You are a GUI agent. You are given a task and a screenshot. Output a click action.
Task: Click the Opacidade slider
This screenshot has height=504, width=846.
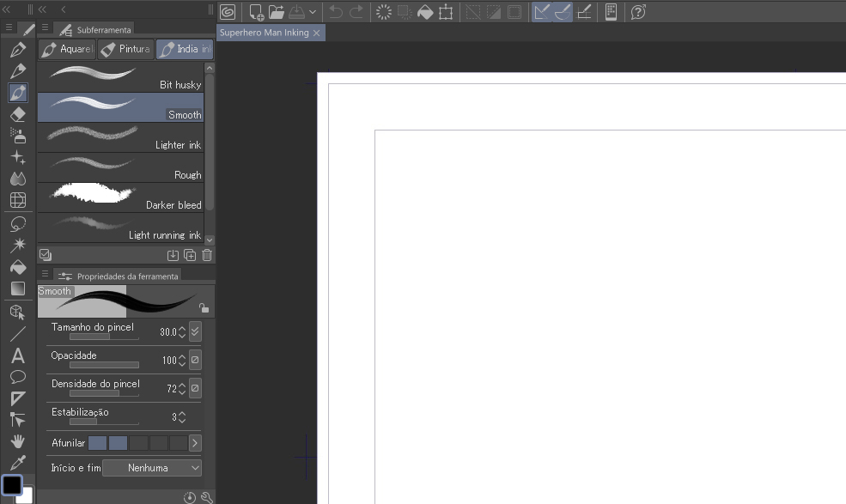pyautogui.click(x=104, y=365)
